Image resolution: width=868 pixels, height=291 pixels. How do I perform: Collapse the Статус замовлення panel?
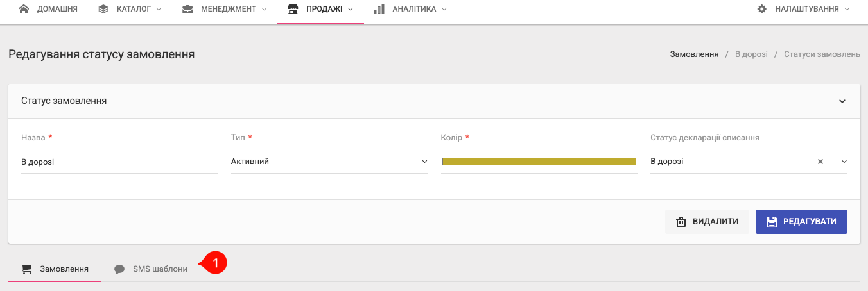[842, 101]
